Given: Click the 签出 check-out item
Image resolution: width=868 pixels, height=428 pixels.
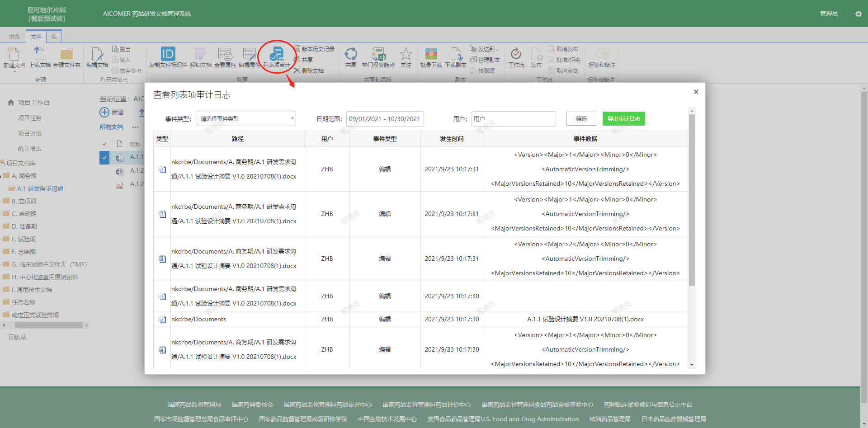Looking at the screenshot, I should click(122, 49).
